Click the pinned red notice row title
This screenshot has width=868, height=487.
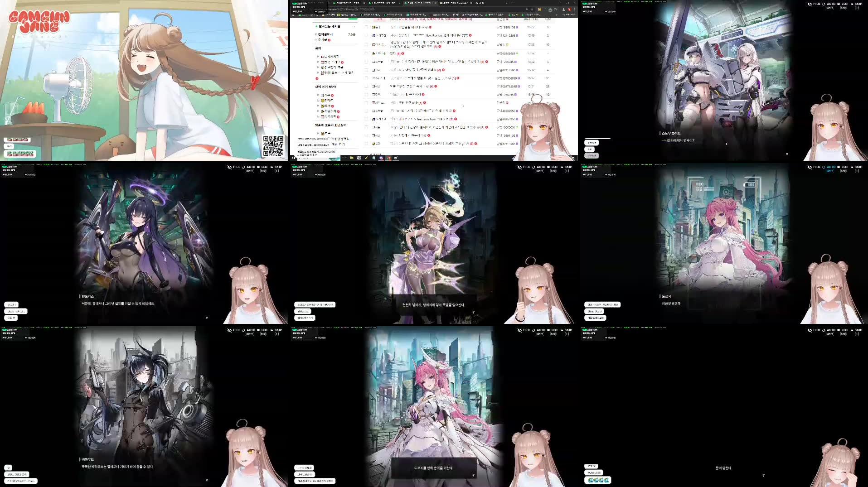click(431, 19)
